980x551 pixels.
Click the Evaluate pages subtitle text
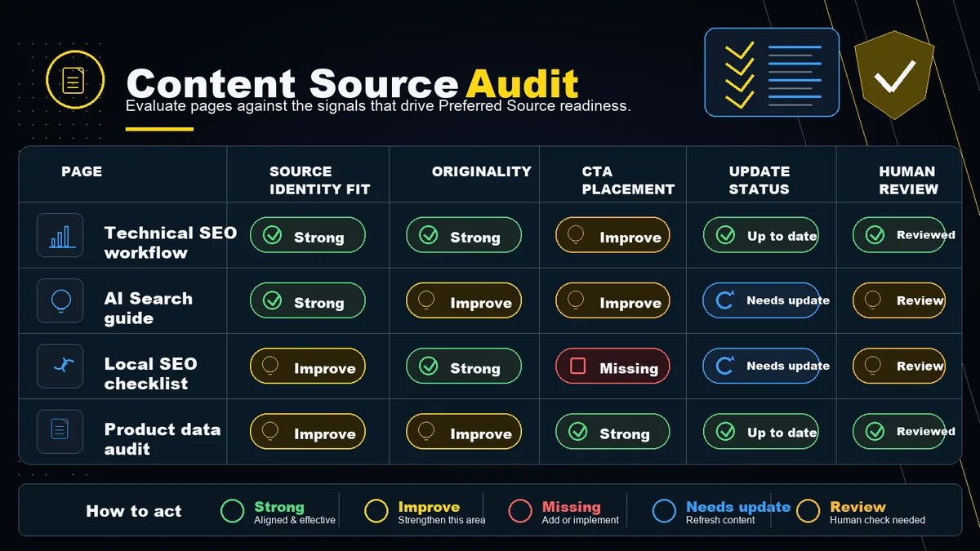(378, 107)
